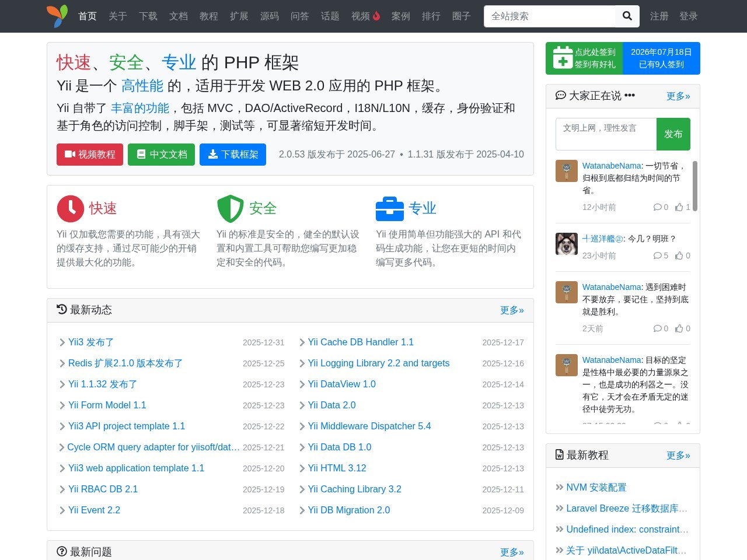Open the 案例 nav item
Viewport: 747px width, 560px height.
tap(401, 16)
